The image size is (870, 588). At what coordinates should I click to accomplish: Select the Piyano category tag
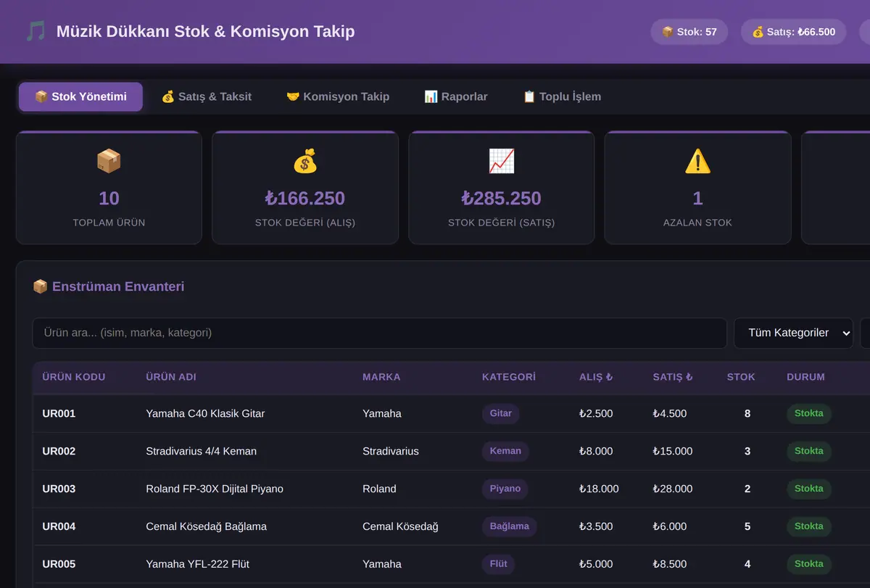[x=505, y=489]
